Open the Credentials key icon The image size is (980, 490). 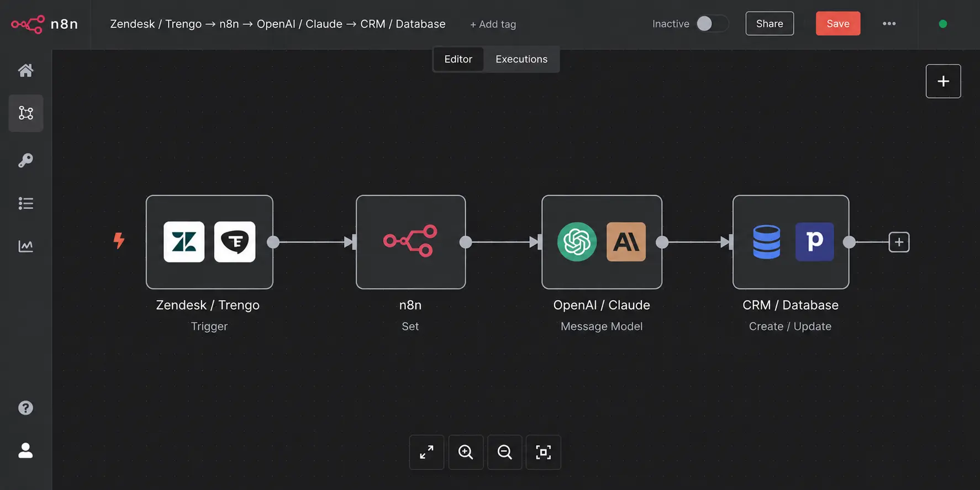click(25, 160)
